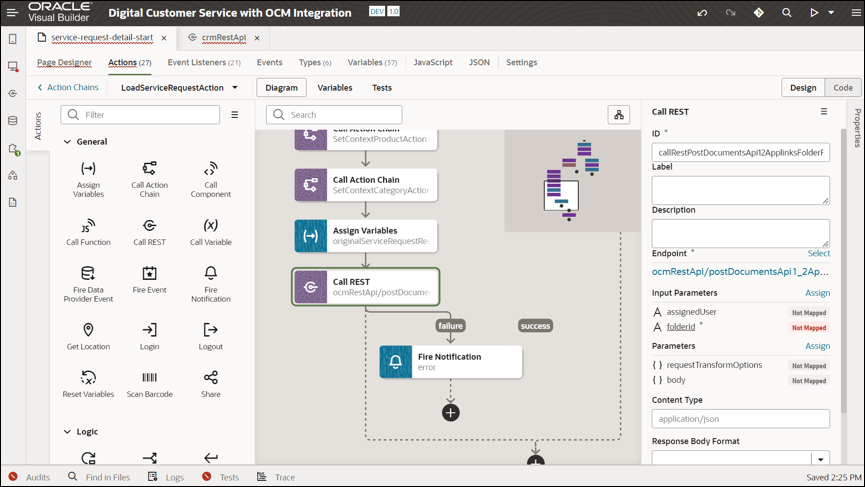This screenshot has height=487, width=865.
Task: Open the Types tab
Action: 315,62
